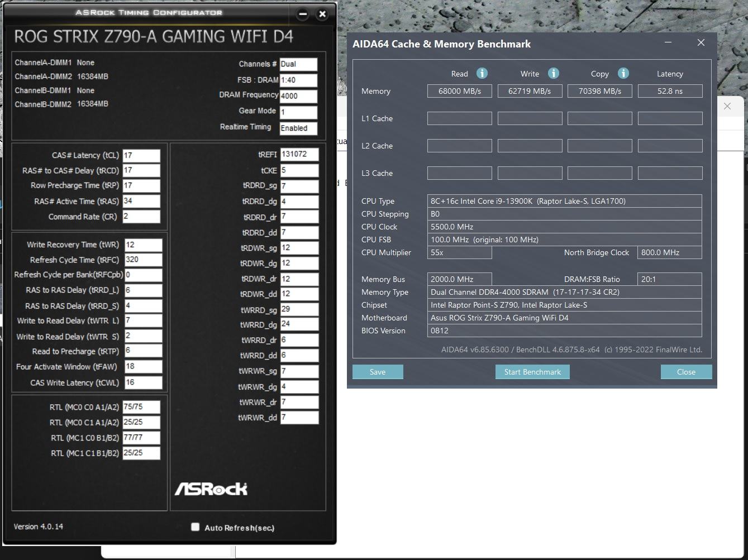Screen dimensions: 748x560
Task: Click the Read info icon in AIDA64
Action: point(482,73)
